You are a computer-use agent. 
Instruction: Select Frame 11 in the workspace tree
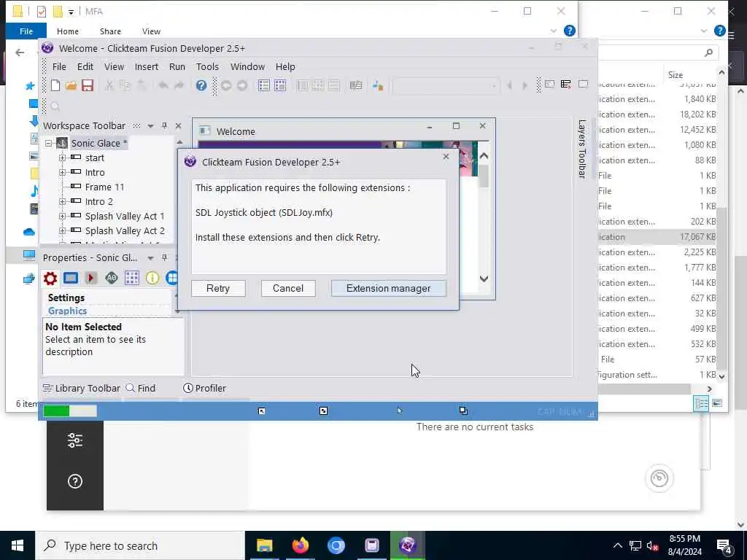click(x=104, y=187)
